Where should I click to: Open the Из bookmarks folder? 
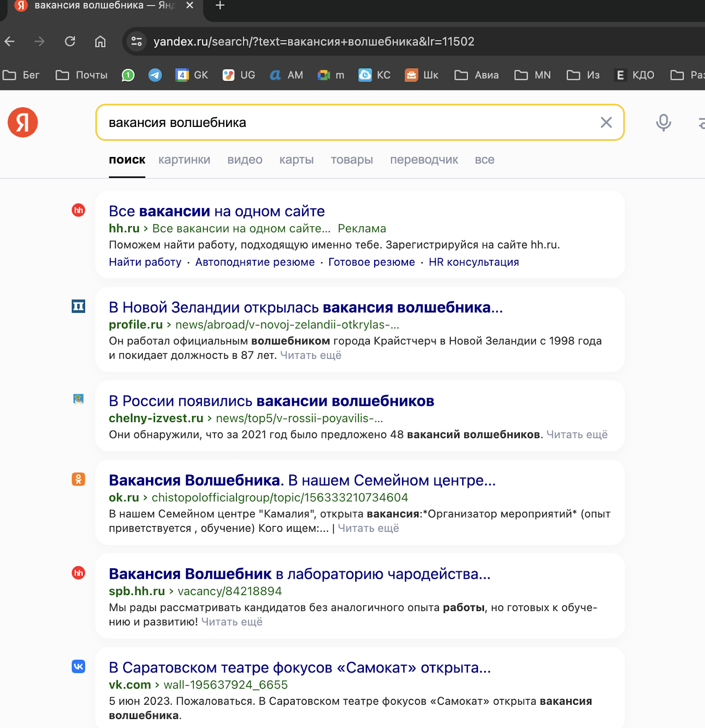[x=583, y=75]
